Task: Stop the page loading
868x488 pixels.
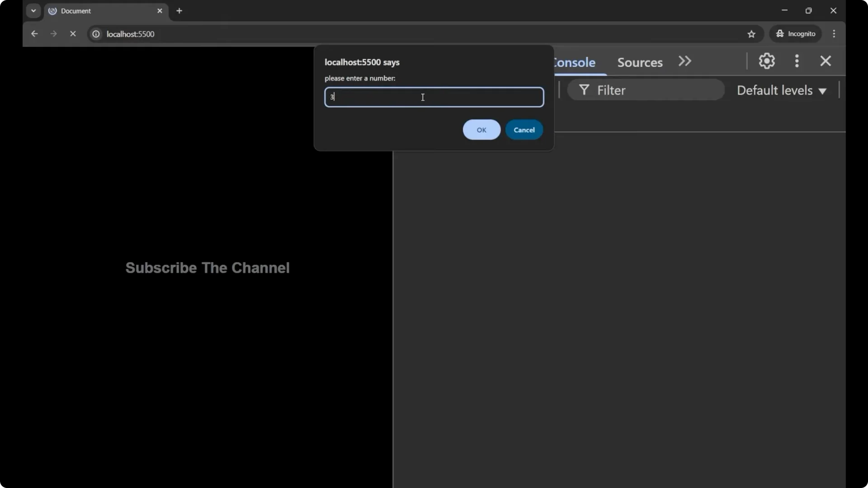Action: click(x=73, y=34)
